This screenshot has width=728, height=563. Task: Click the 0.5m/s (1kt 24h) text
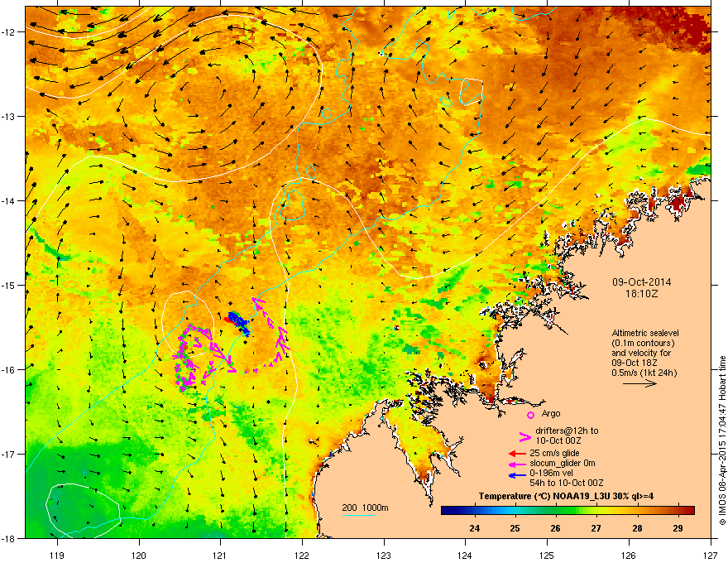pyautogui.click(x=644, y=373)
